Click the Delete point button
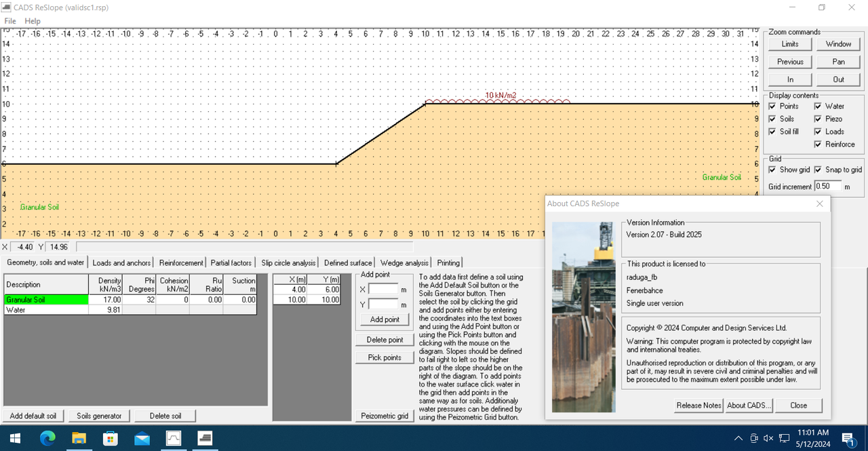This screenshot has height=451, width=868. 384,340
